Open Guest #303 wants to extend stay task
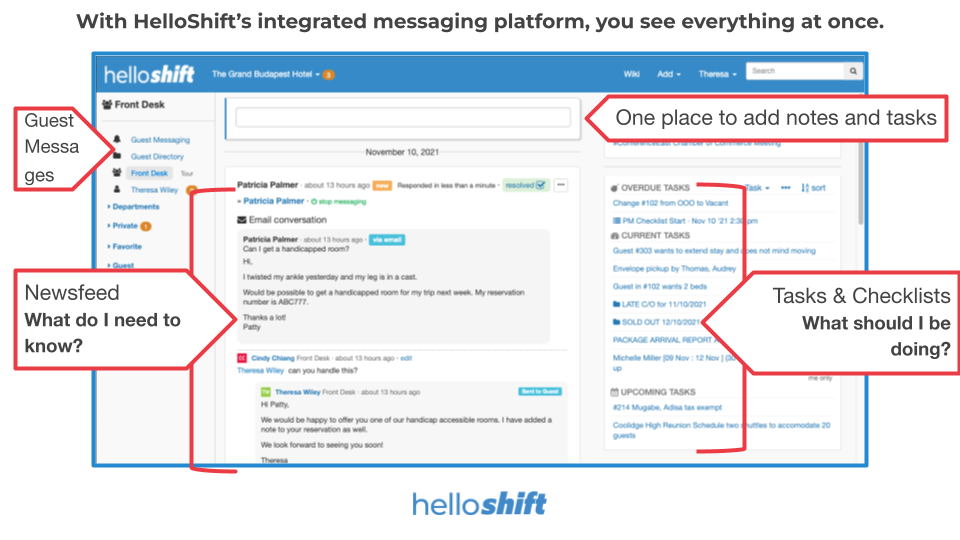The image size is (960, 540). pyautogui.click(x=714, y=251)
